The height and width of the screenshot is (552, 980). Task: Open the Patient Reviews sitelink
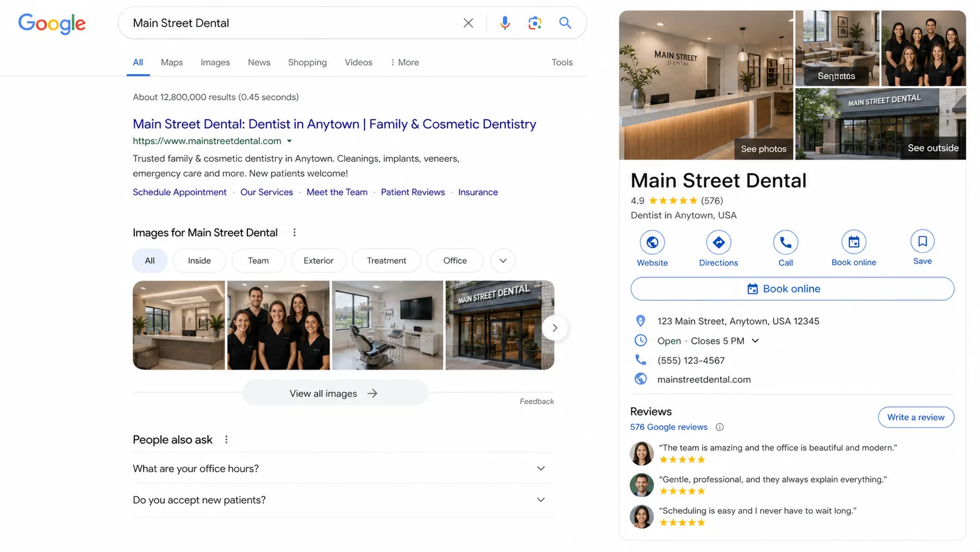coord(413,192)
